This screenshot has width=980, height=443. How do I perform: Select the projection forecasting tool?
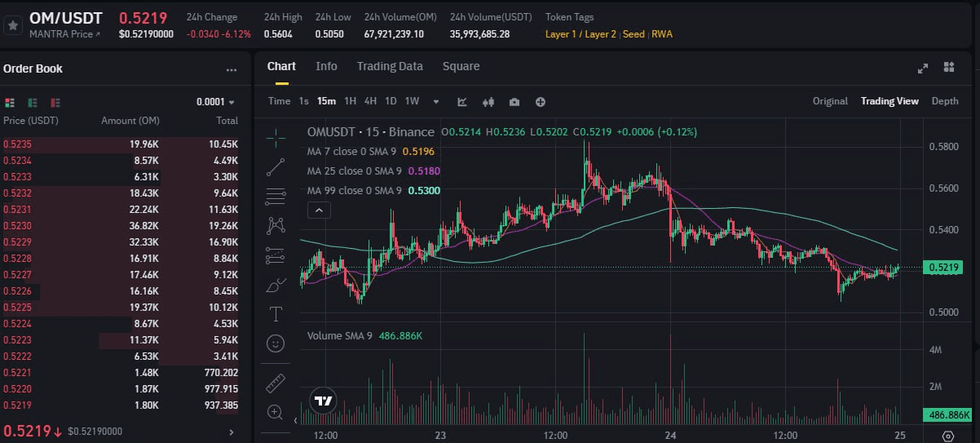coord(276,255)
